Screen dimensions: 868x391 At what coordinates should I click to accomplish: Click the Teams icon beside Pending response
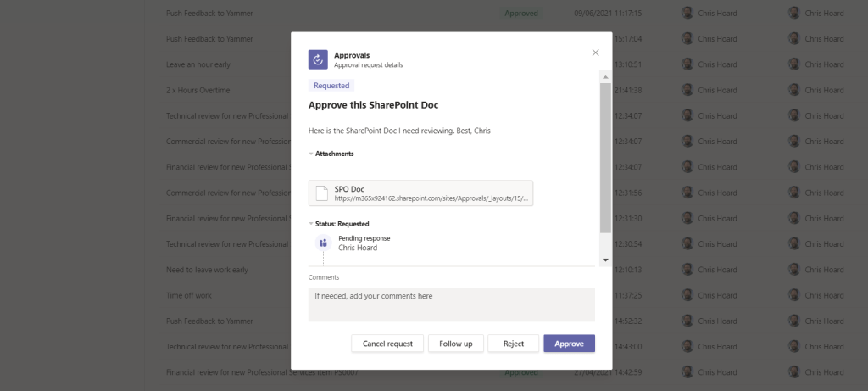[322, 243]
